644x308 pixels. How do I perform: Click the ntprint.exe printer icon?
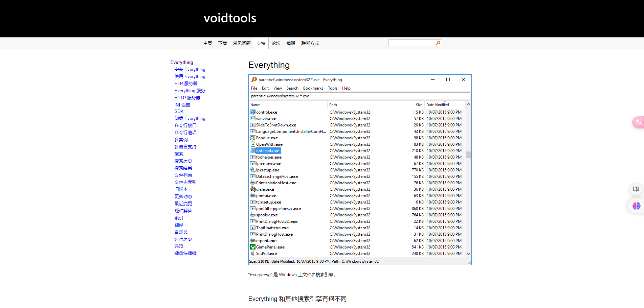[x=252, y=240]
